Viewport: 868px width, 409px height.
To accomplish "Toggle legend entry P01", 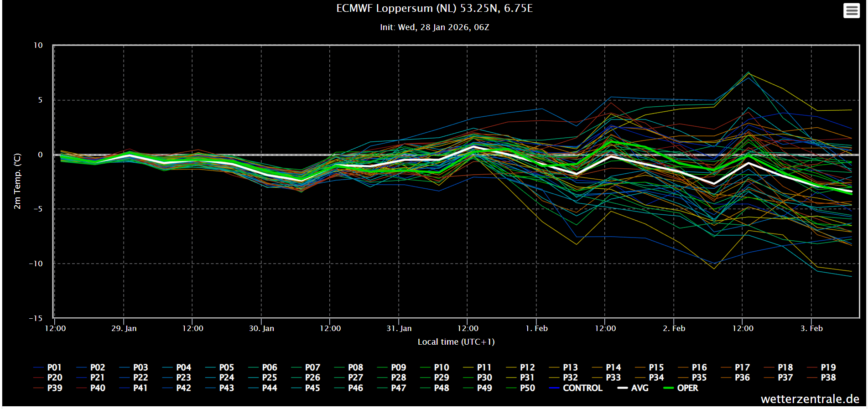I will click(47, 368).
